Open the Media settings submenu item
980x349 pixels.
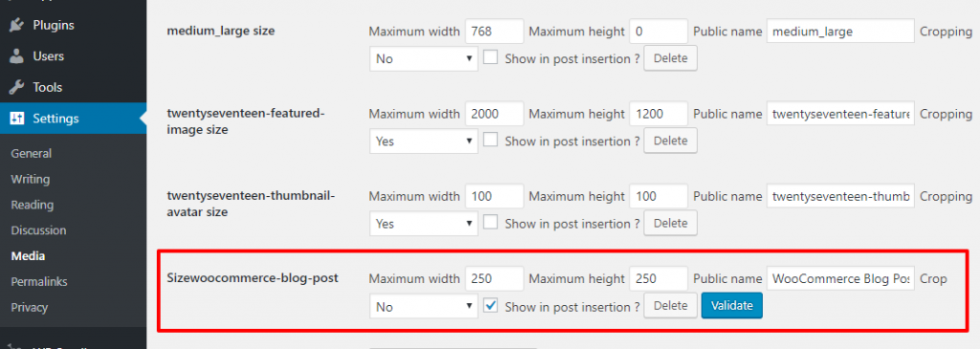(28, 256)
